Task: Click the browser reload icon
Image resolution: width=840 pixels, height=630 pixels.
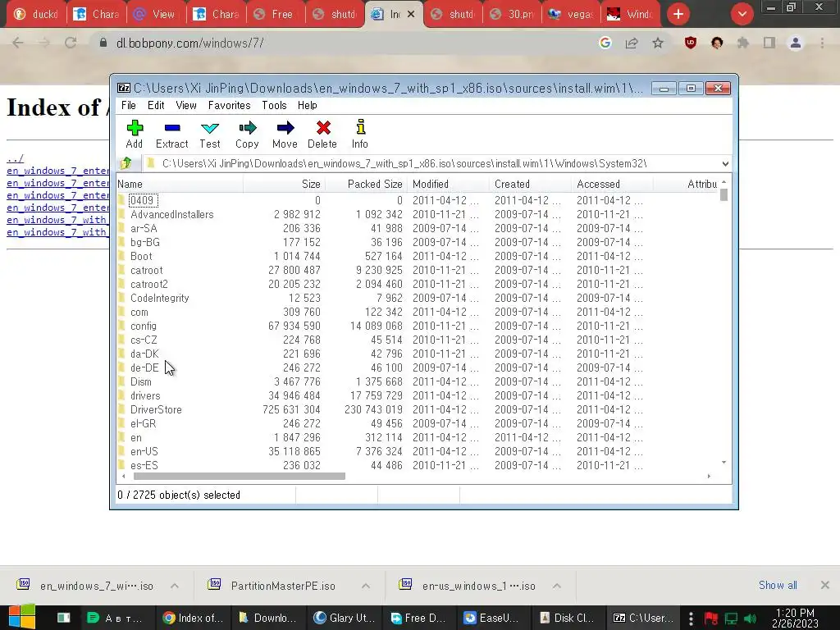Action: [71, 43]
